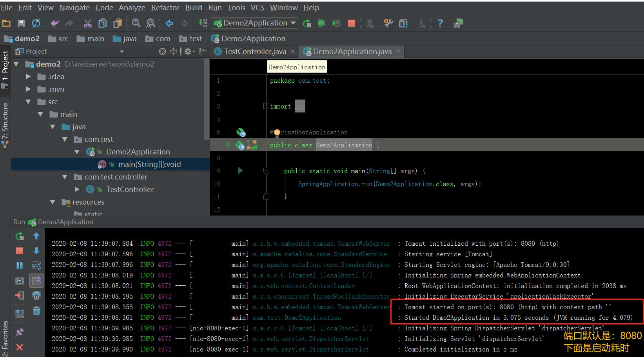Screen dimensions: 644x357
Task: Click the src breadcrumb in the navigation bar
Action: tap(58, 38)
